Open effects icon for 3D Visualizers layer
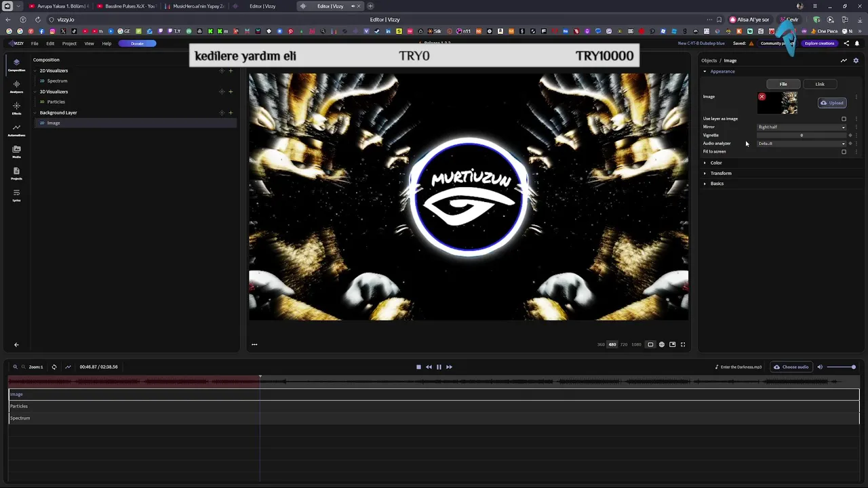868x488 pixels. (222, 91)
